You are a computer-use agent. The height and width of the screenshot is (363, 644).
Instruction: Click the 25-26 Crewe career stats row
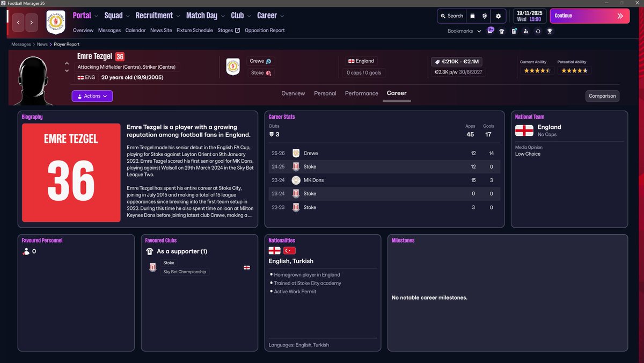coord(384,153)
